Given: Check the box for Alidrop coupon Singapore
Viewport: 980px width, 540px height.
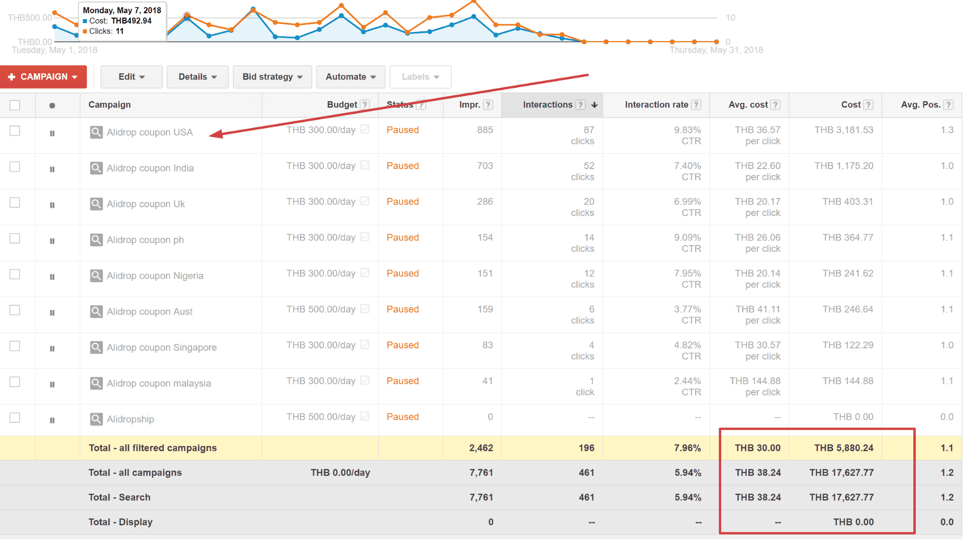Looking at the screenshot, I should point(15,346).
